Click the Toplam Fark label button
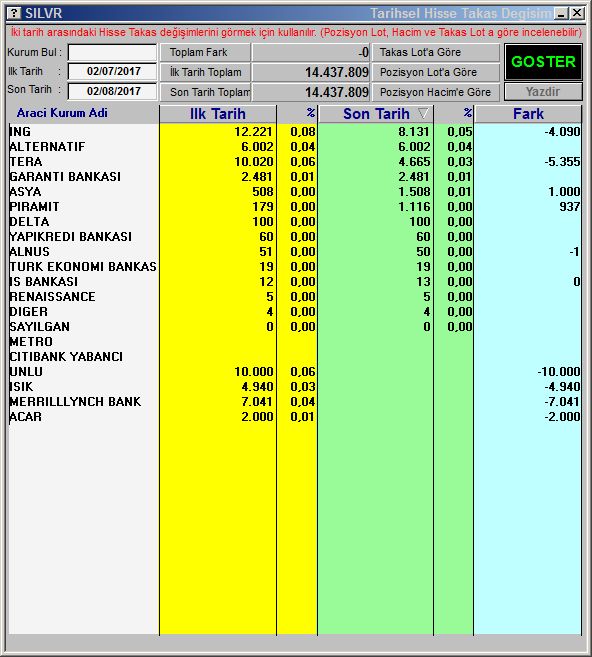 pyautogui.click(x=205, y=52)
